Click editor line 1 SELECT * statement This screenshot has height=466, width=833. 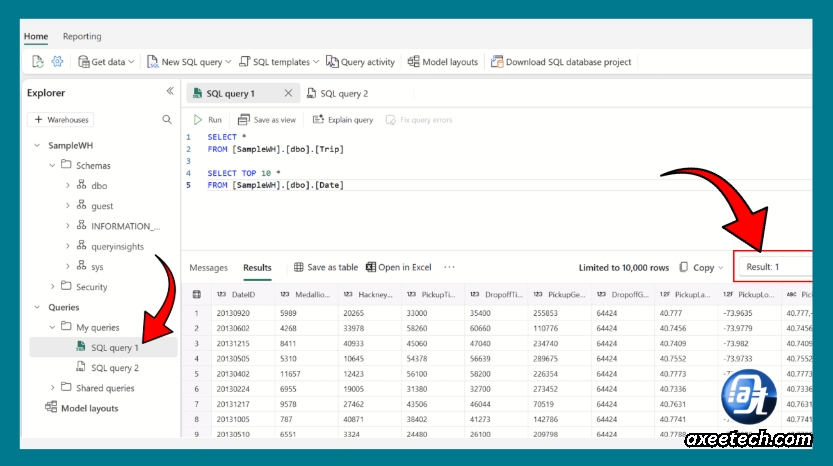(227, 137)
